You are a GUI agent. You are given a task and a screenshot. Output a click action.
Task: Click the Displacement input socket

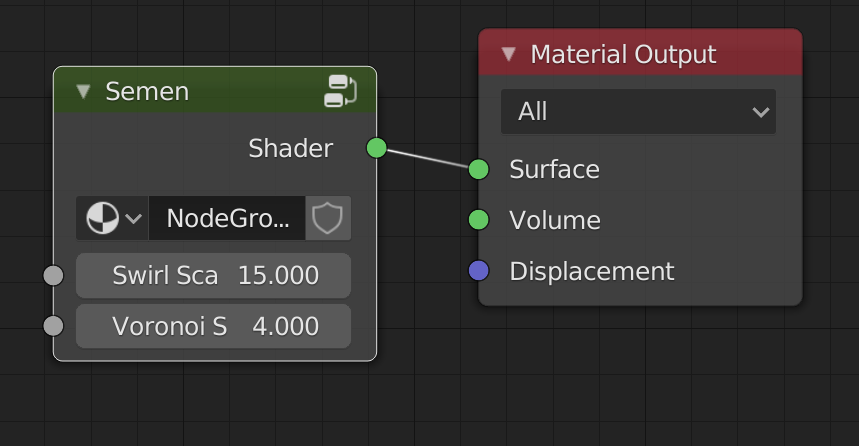479,271
